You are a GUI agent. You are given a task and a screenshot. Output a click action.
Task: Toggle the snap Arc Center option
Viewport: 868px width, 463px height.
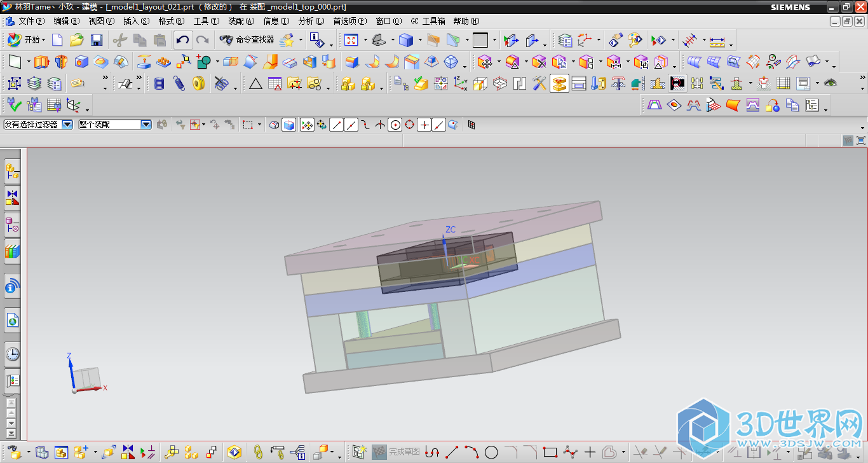[395, 125]
